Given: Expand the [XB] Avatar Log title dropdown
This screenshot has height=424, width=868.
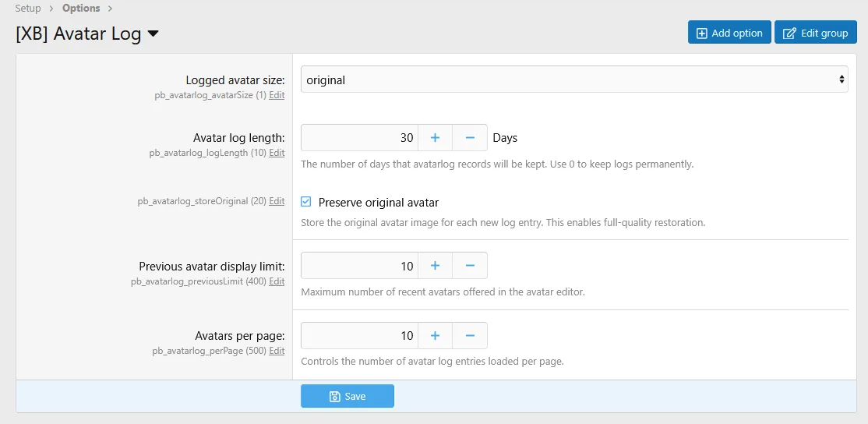Looking at the screenshot, I should point(153,34).
